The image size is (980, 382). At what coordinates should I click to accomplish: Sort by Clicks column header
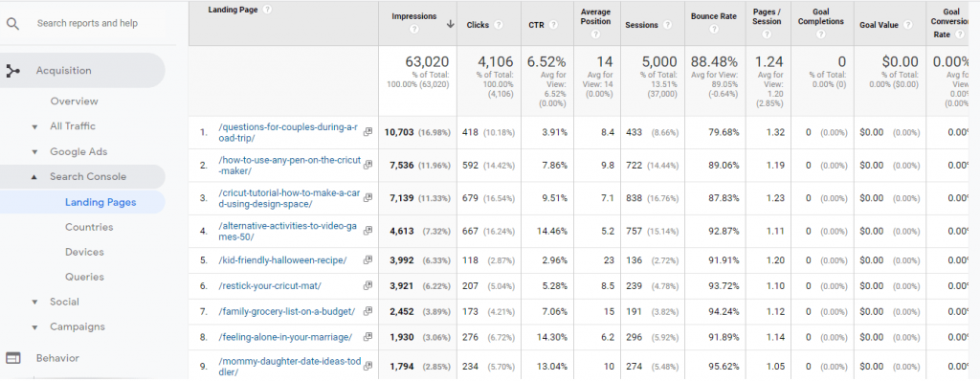click(x=478, y=25)
